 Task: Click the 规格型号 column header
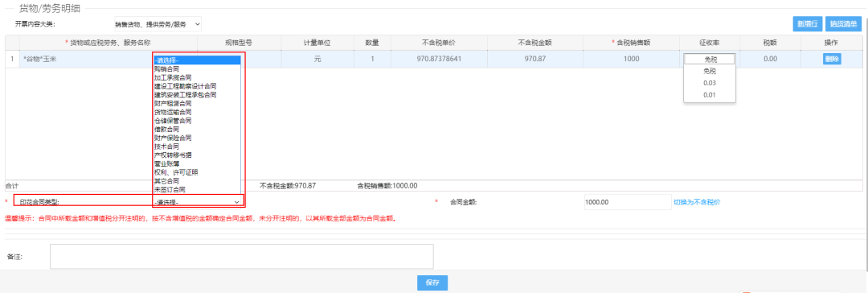[x=239, y=42]
